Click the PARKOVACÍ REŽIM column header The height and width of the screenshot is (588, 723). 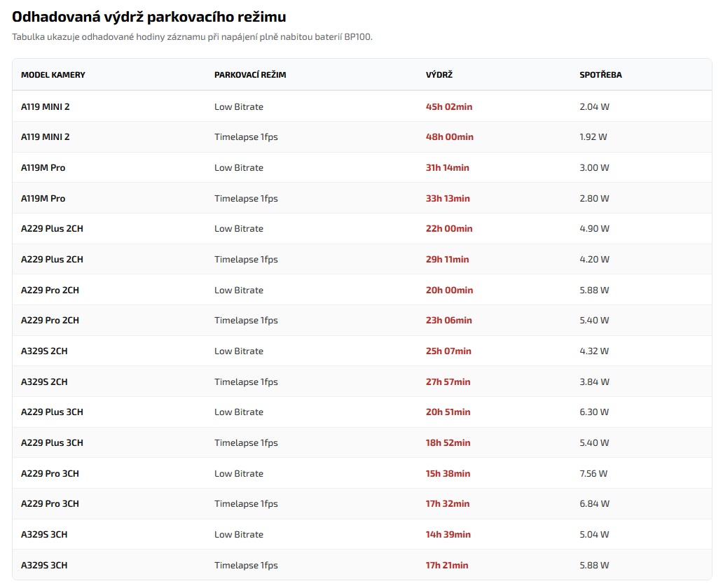(250, 75)
